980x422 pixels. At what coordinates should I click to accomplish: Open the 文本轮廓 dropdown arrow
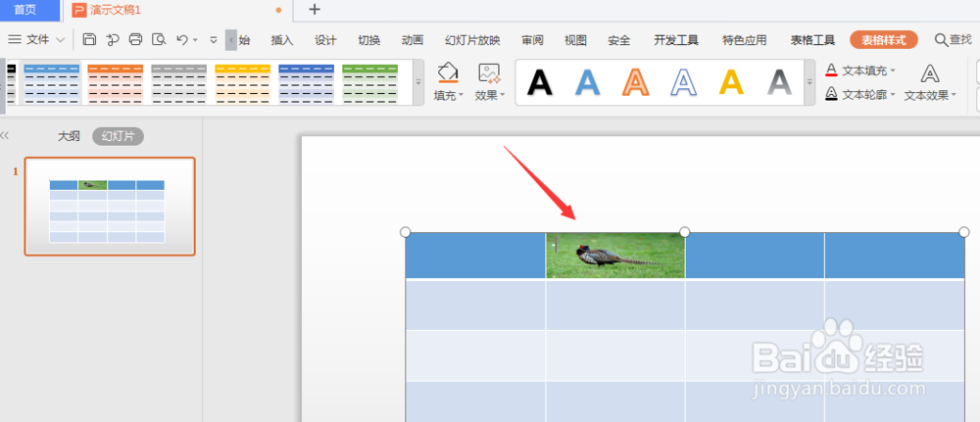893,95
